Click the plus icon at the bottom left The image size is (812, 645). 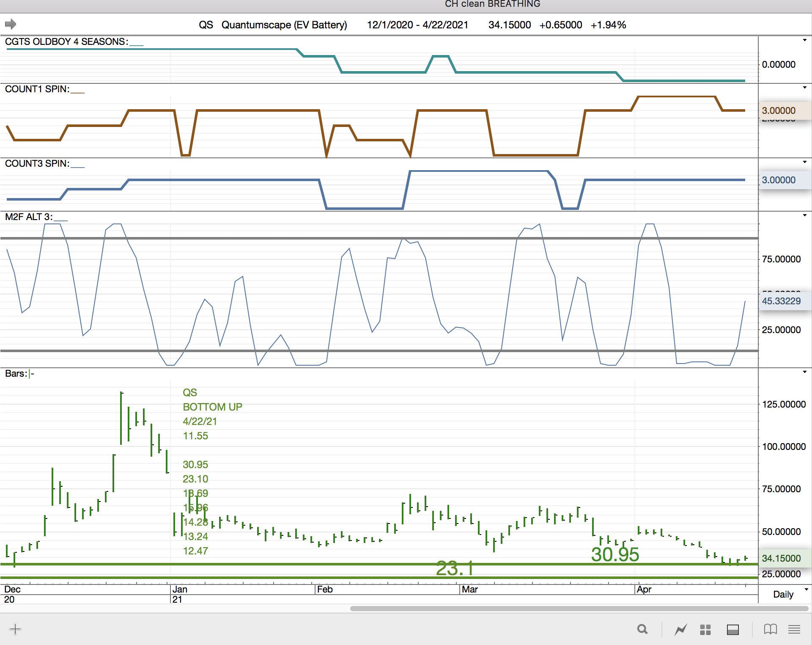click(x=15, y=629)
